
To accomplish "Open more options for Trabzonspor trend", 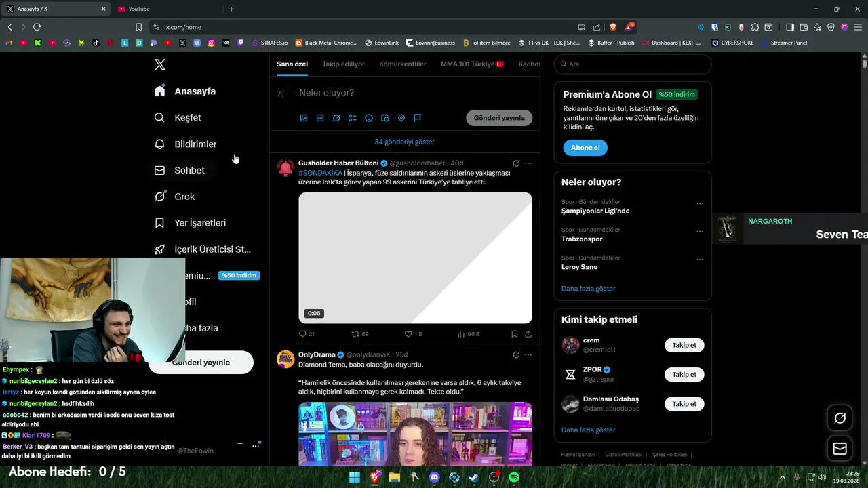I will click(700, 232).
